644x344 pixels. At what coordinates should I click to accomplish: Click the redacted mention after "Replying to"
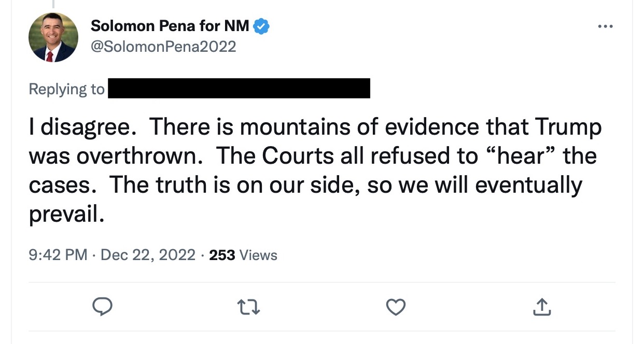click(x=238, y=89)
